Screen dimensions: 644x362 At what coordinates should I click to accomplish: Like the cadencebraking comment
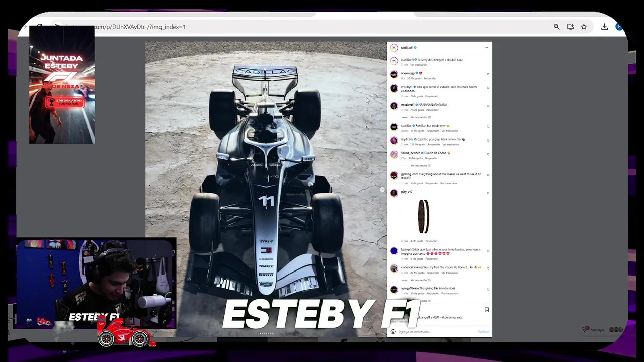488,268
